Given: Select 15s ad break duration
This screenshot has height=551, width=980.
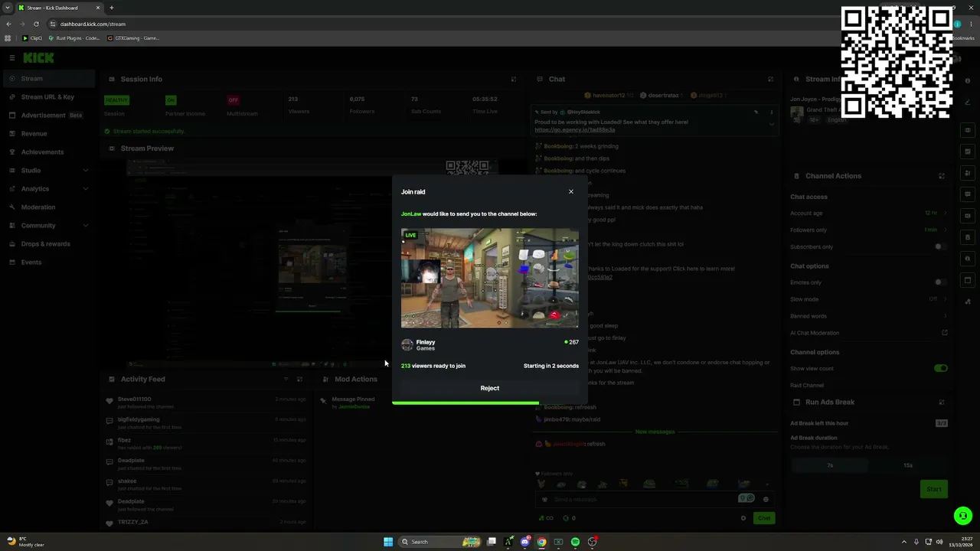Looking at the screenshot, I should click(x=908, y=465).
